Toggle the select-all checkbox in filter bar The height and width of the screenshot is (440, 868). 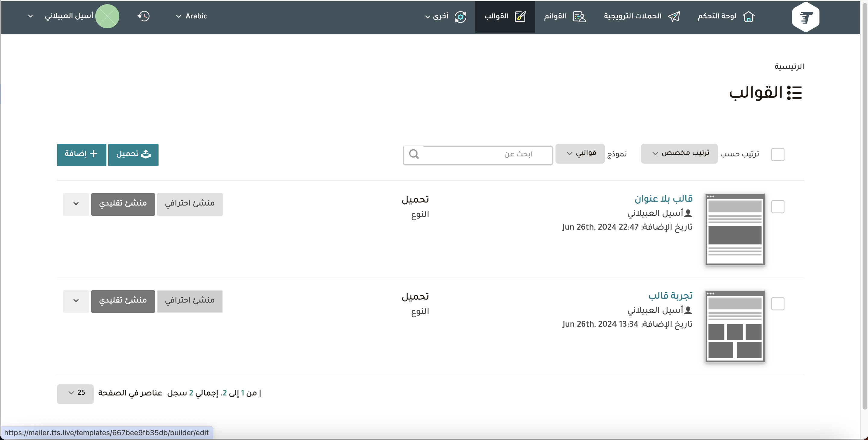pos(778,154)
